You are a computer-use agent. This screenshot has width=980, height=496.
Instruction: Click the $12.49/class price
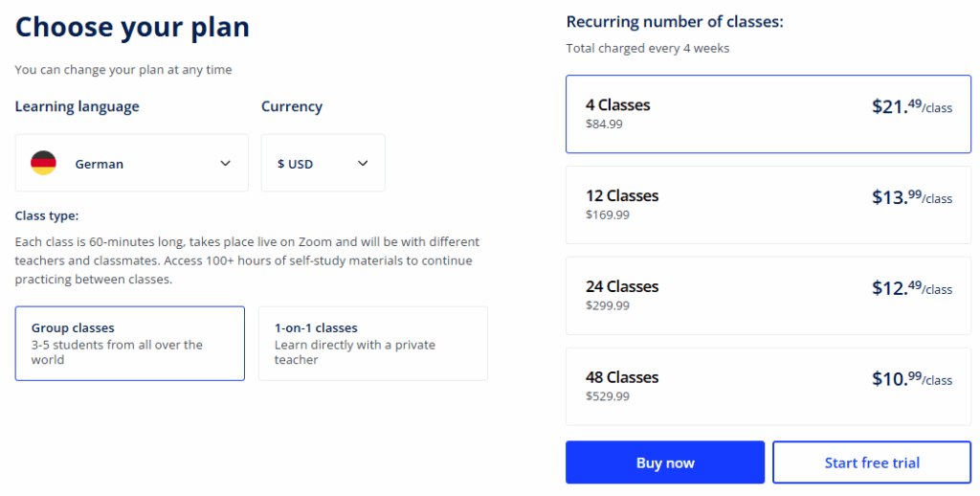click(911, 289)
